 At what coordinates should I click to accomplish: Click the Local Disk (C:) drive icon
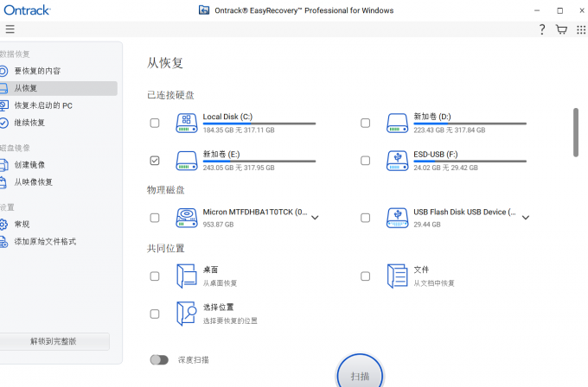tap(187, 123)
